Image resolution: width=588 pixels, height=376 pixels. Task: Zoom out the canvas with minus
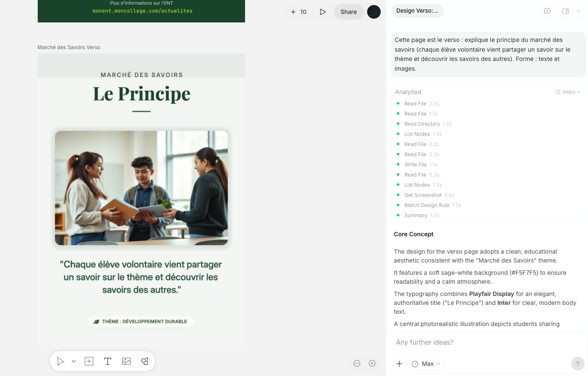click(x=357, y=363)
